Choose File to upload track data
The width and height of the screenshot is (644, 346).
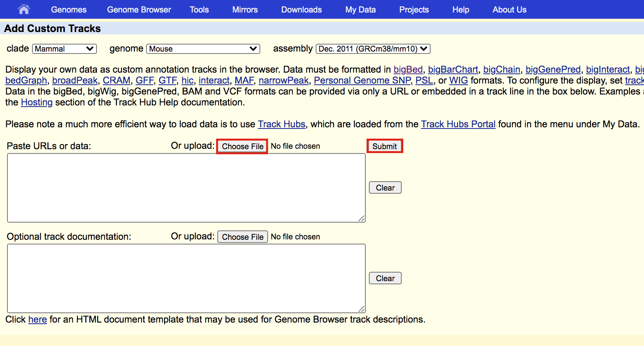coord(242,146)
